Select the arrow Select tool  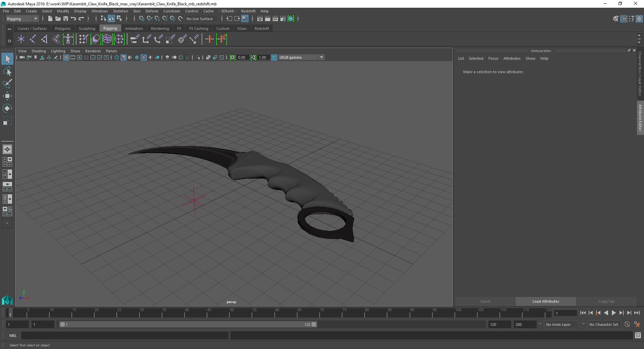[7, 59]
